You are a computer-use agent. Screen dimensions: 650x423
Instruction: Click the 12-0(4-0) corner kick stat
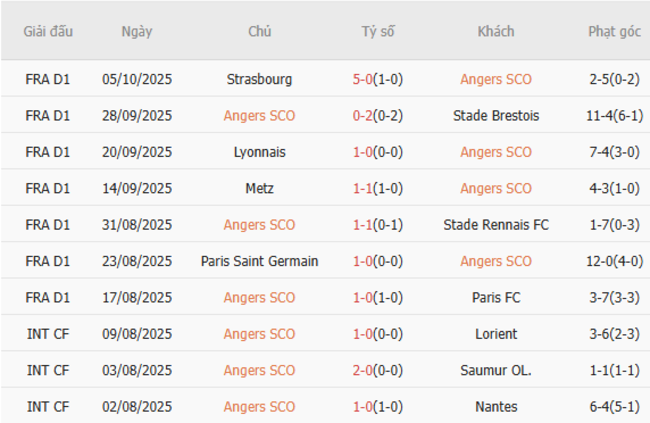614,261
